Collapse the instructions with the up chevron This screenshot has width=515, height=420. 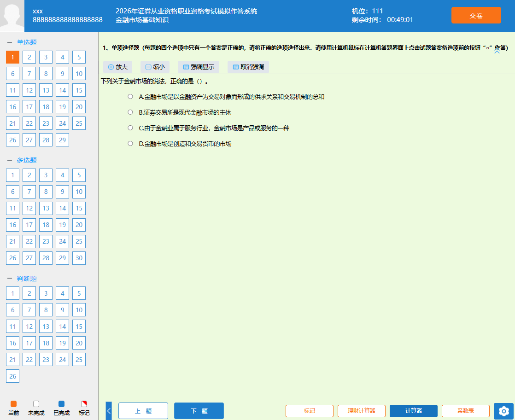497,52
